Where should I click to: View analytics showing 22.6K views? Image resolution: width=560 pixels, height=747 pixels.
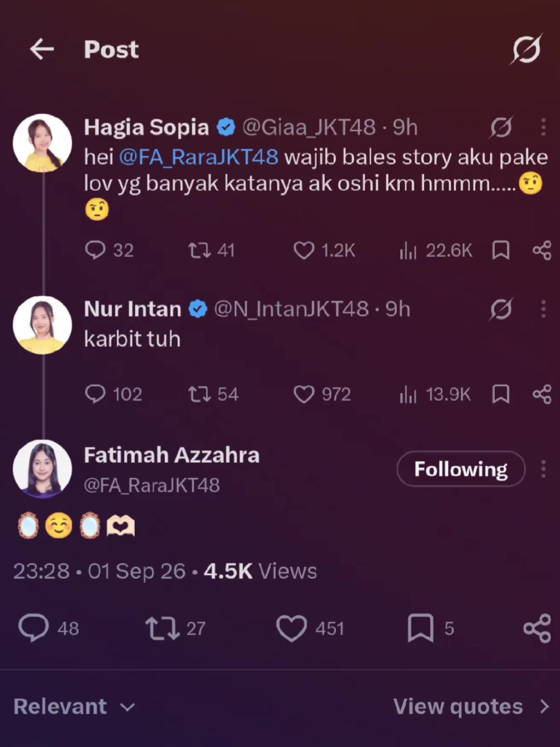tap(436, 250)
